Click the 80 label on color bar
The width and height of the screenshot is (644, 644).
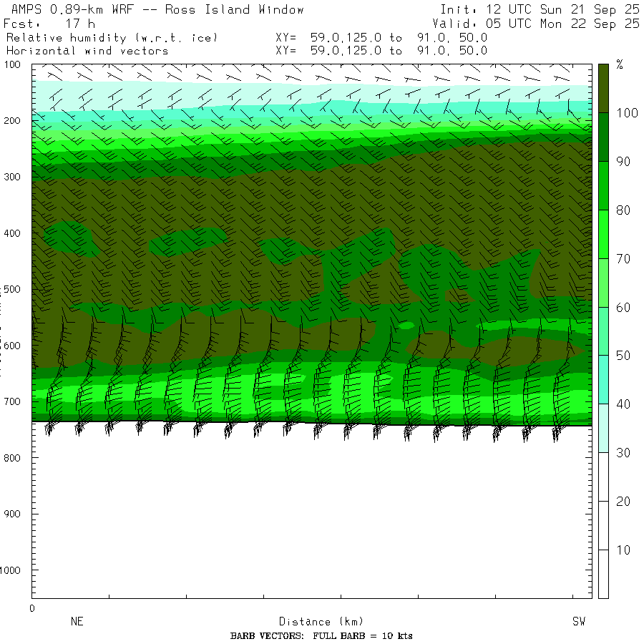623,210
